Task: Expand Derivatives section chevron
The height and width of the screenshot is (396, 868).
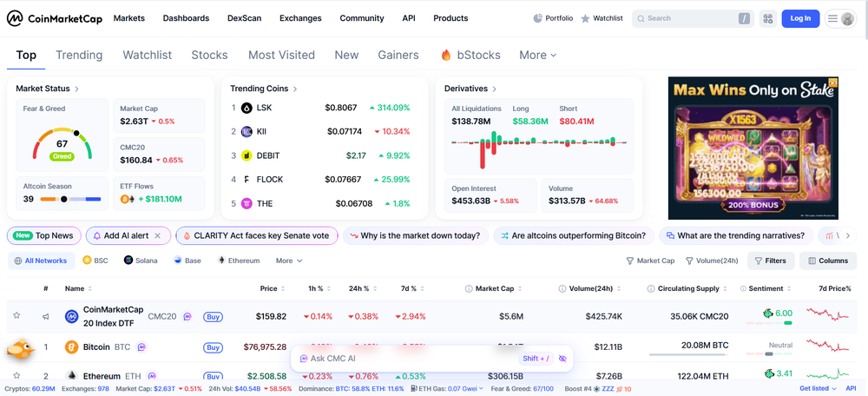Action: pos(495,89)
